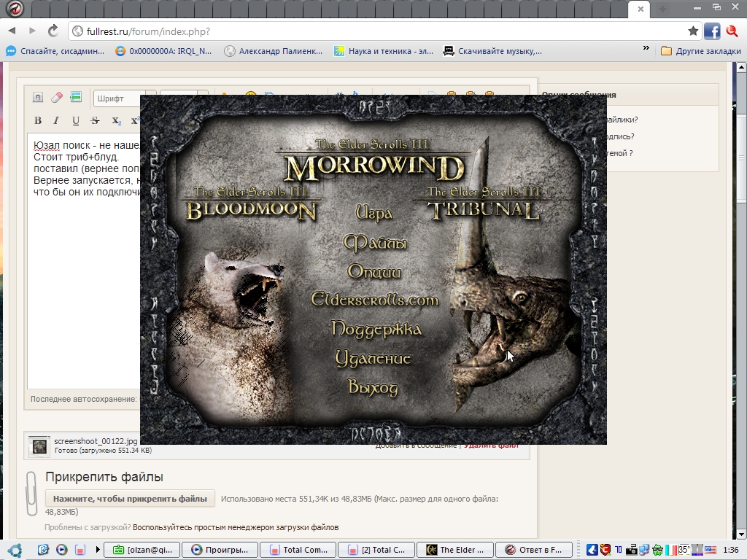Image resolution: width=747 pixels, height=560 pixels.
Task: Toggle italic text formatting
Action: click(x=56, y=121)
